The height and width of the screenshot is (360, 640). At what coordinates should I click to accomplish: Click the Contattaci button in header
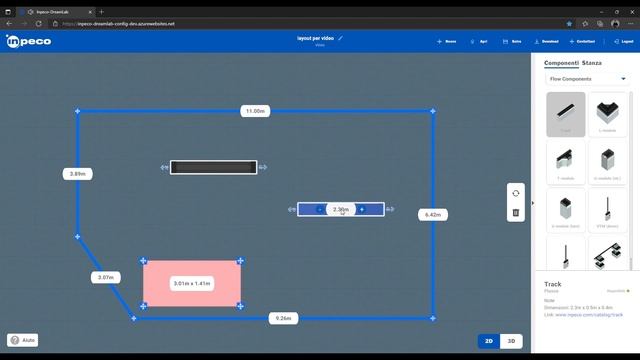coord(582,41)
